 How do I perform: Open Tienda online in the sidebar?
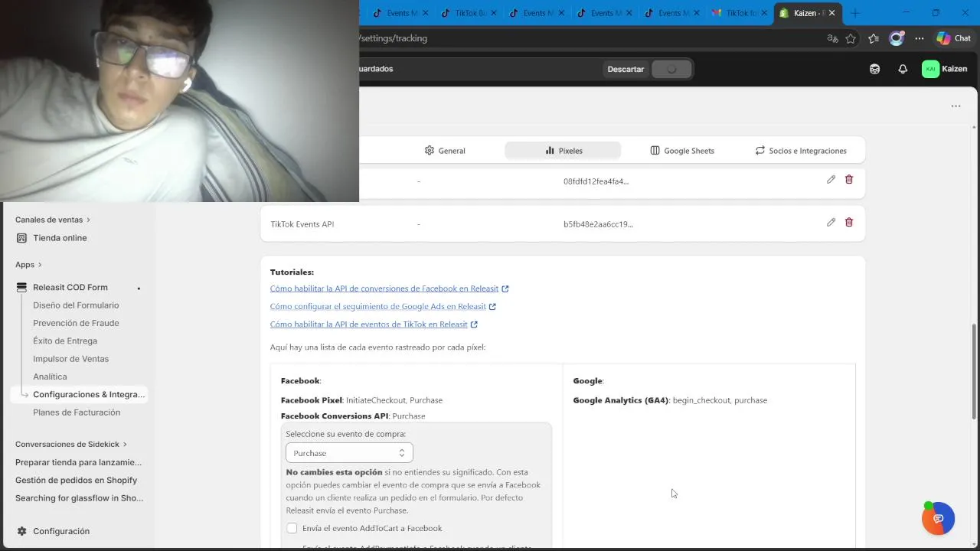click(60, 238)
